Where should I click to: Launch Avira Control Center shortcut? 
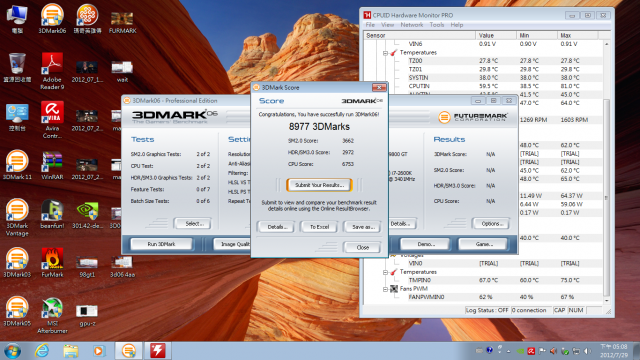(52, 120)
